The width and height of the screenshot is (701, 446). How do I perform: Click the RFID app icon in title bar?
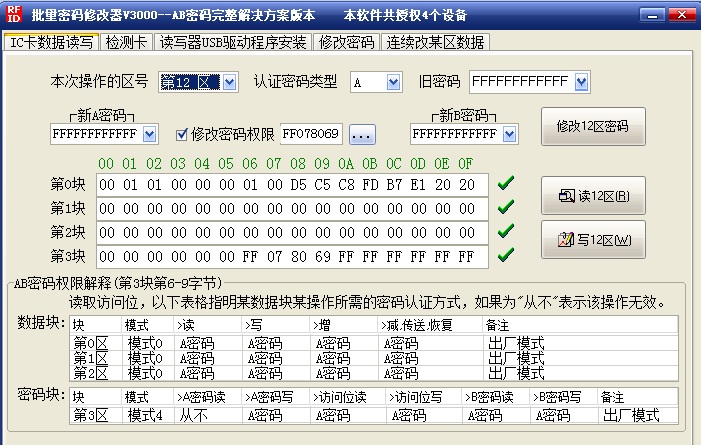tap(13, 15)
